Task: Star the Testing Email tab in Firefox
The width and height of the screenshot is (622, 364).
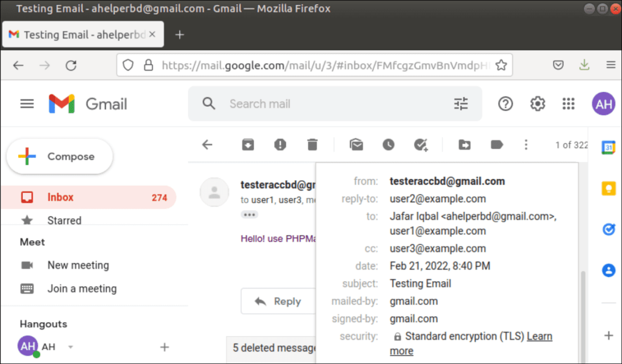Action: pos(501,65)
